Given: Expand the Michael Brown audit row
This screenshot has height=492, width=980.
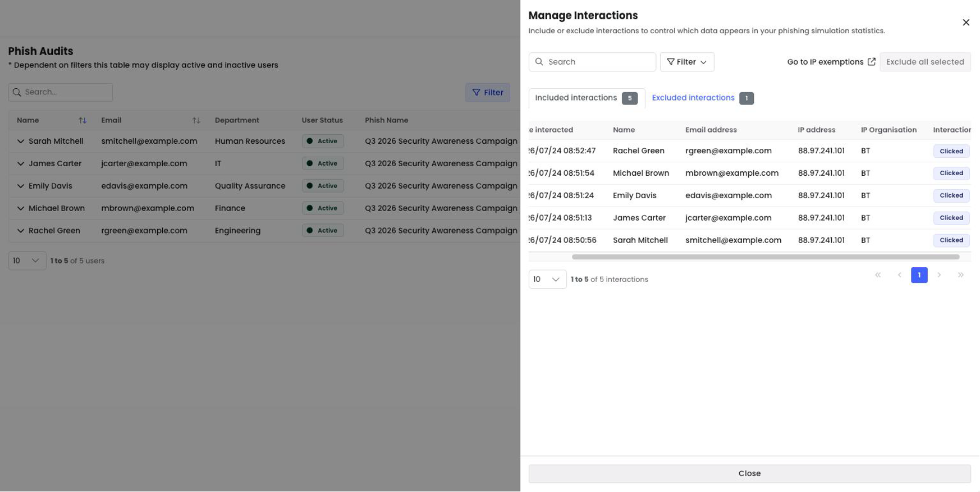Looking at the screenshot, I should pos(21,208).
